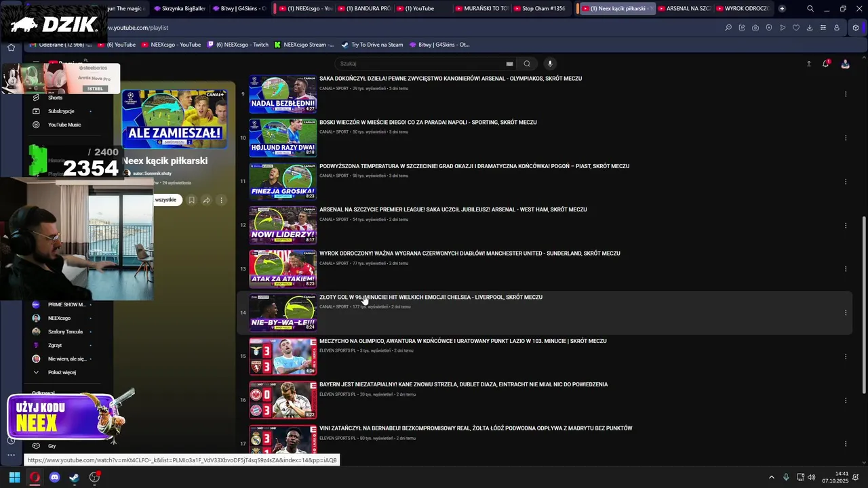Open a new browser tab with plus
The image size is (868, 488).
tap(782, 9)
